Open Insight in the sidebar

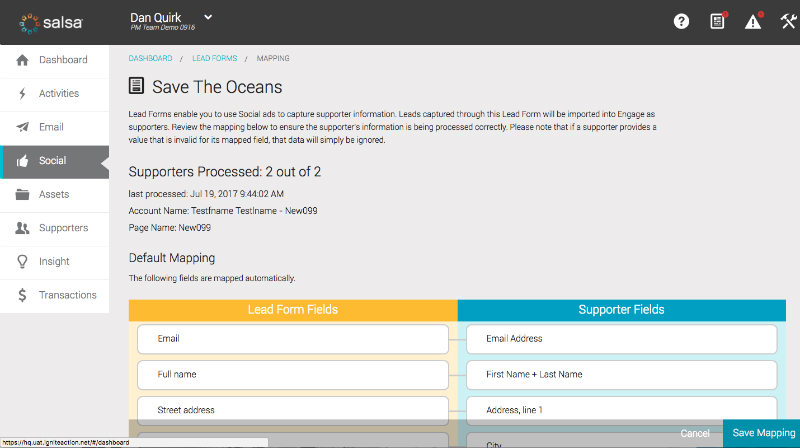coord(54,261)
